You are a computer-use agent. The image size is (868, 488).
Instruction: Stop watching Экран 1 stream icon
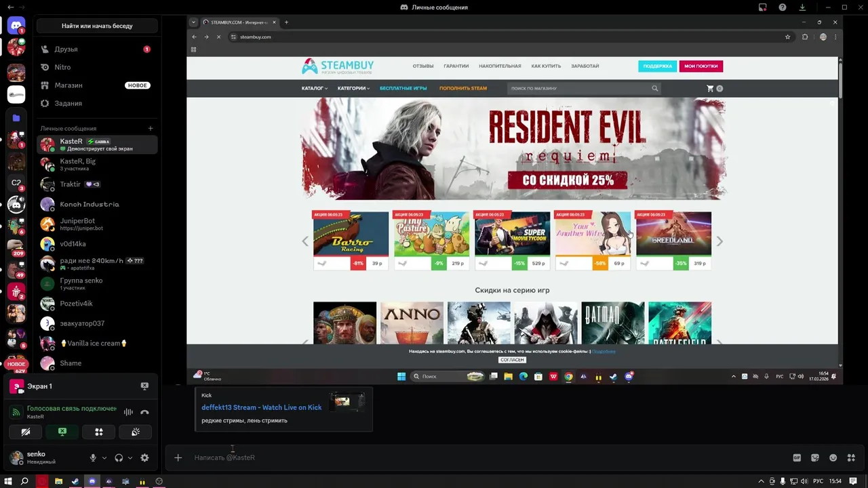144,386
